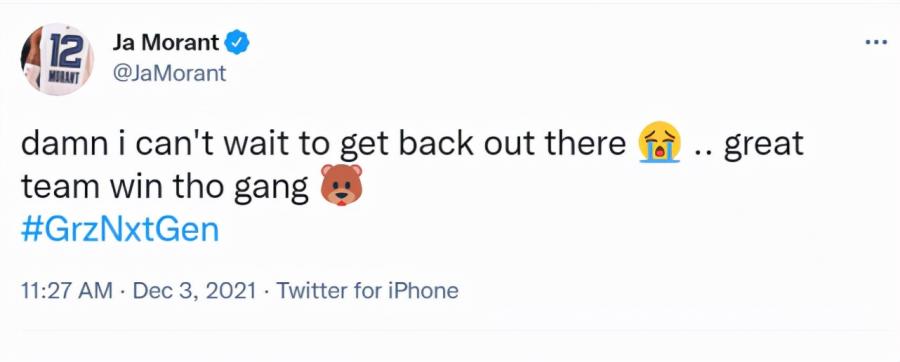Click the word gang before the bear emoji
The image size is (900, 362).
272,189
